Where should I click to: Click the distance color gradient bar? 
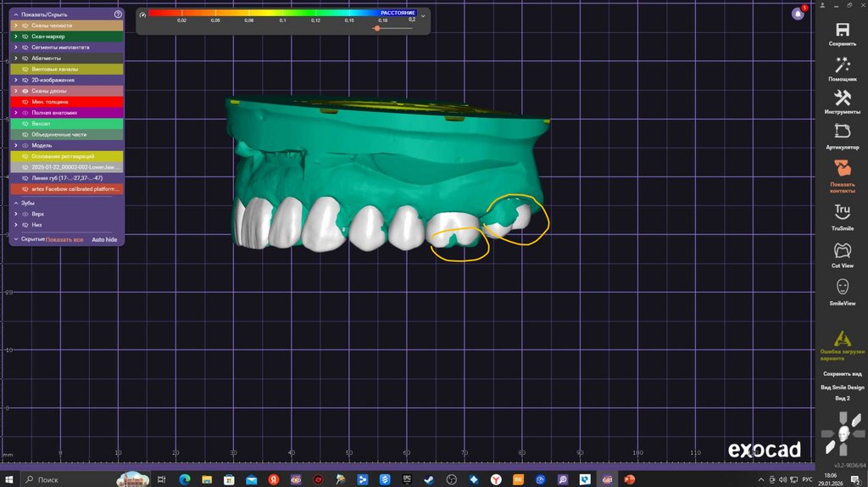pyautogui.click(x=281, y=13)
